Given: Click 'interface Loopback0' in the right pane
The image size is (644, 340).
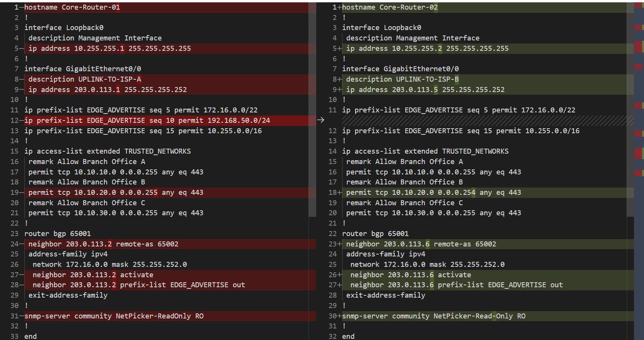Looking at the screenshot, I should tap(382, 28).
